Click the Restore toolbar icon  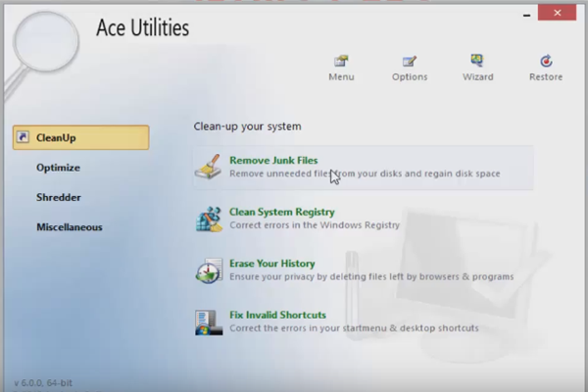pyautogui.click(x=546, y=61)
